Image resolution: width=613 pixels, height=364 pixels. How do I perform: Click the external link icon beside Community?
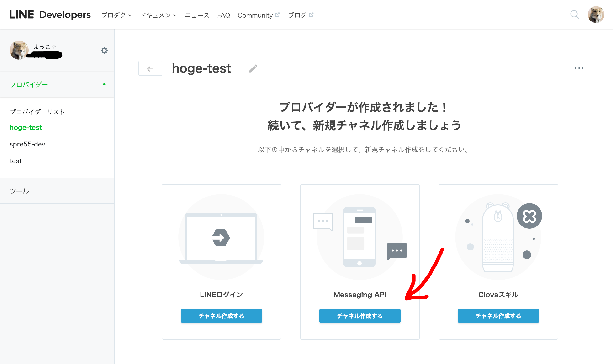[278, 15]
